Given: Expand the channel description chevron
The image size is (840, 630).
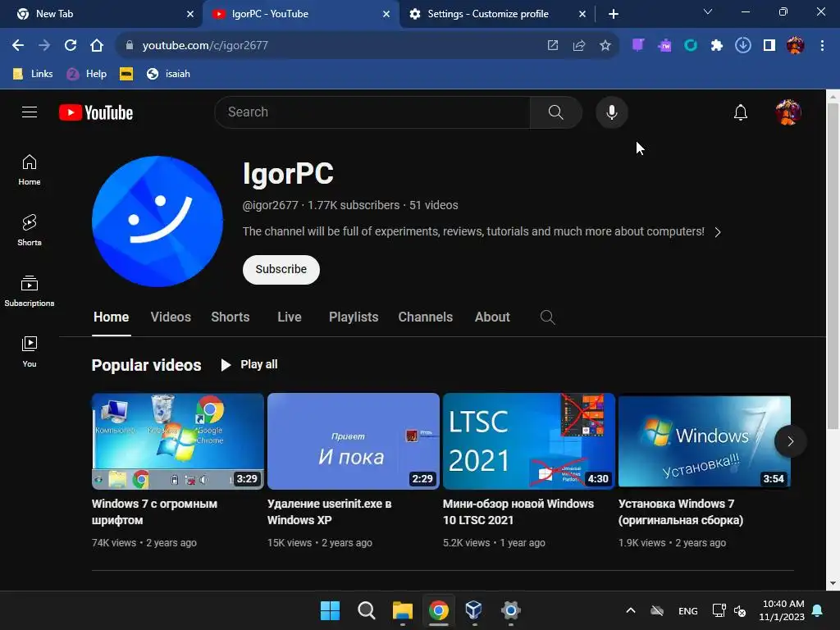Looking at the screenshot, I should 718,232.
